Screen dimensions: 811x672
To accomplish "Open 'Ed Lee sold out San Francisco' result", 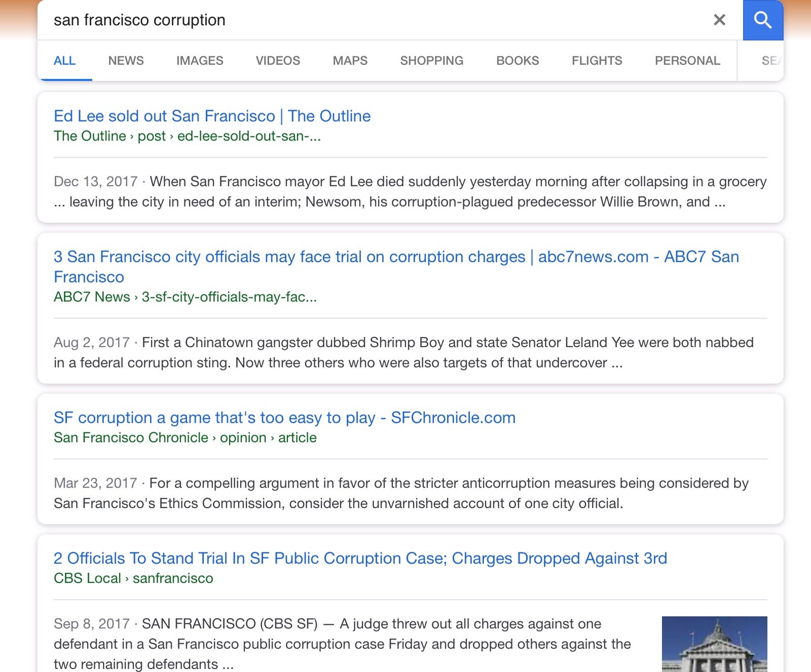I will 212,116.
